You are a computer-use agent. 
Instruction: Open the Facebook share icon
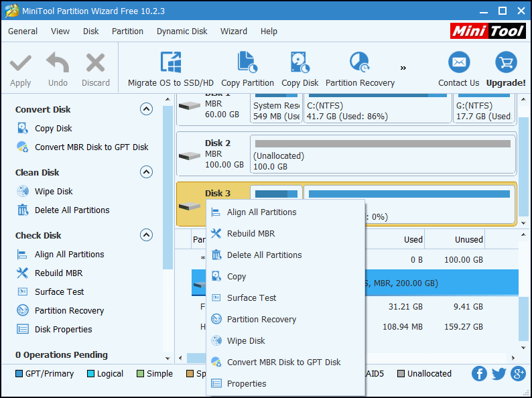(x=480, y=374)
